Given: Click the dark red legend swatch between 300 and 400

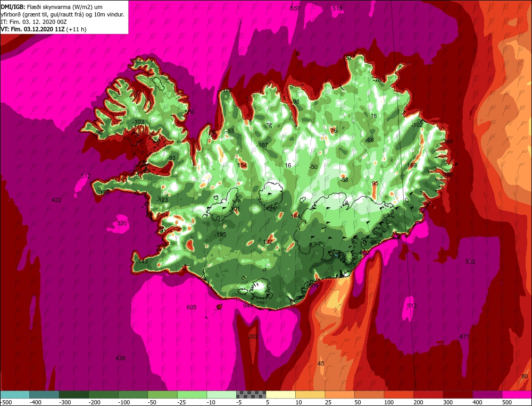Looking at the screenshot, I should point(458,394).
